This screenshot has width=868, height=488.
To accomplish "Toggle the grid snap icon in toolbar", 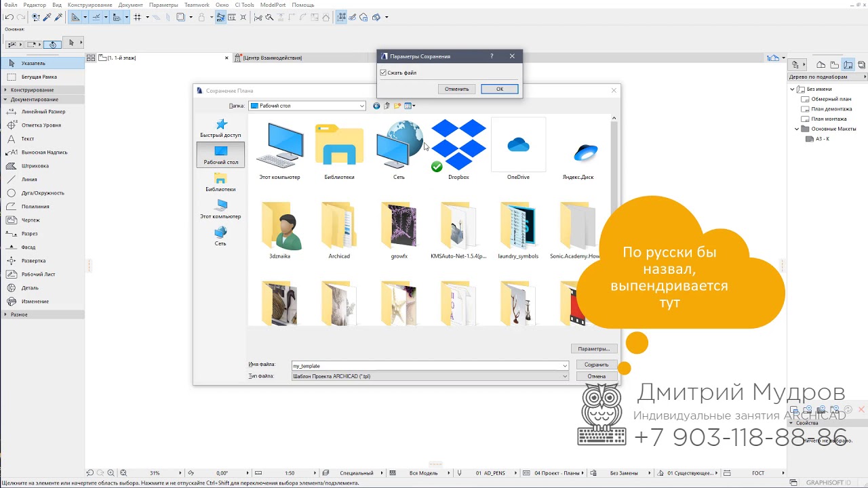I will coord(137,17).
